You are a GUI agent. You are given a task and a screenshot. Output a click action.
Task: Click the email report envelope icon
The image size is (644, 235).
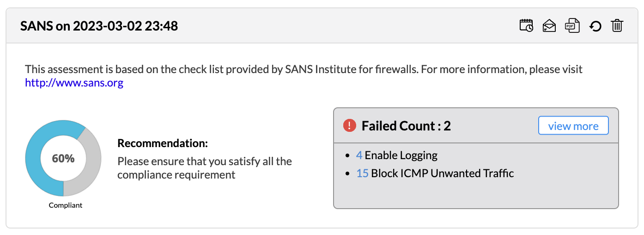point(549,25)
